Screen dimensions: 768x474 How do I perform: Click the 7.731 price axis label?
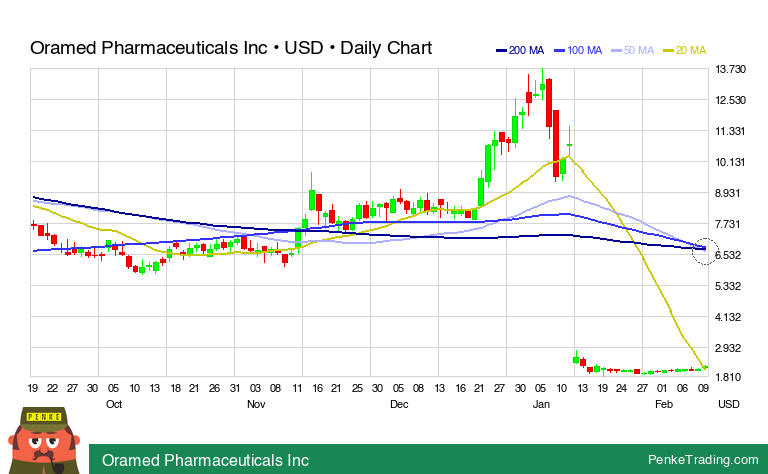click(x=728, y=224)
